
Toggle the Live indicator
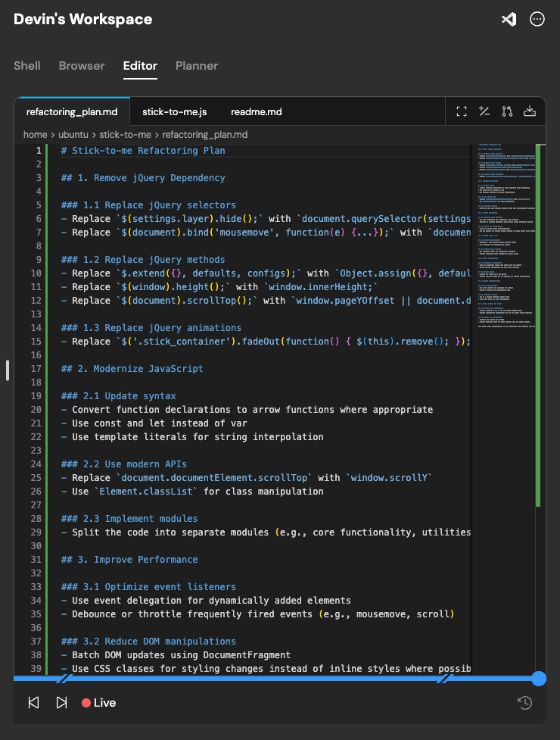98,703
